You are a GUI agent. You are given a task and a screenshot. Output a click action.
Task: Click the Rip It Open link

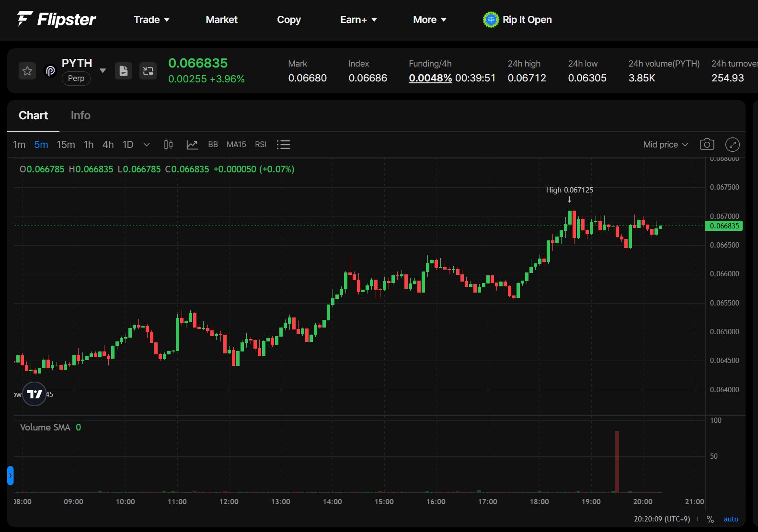(x=517, y=20)
